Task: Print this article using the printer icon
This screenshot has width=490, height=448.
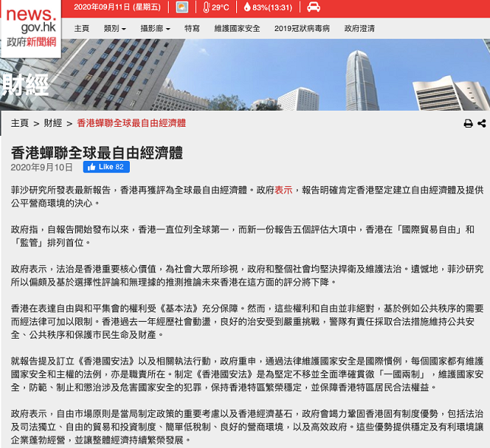Action: point(468,124)
